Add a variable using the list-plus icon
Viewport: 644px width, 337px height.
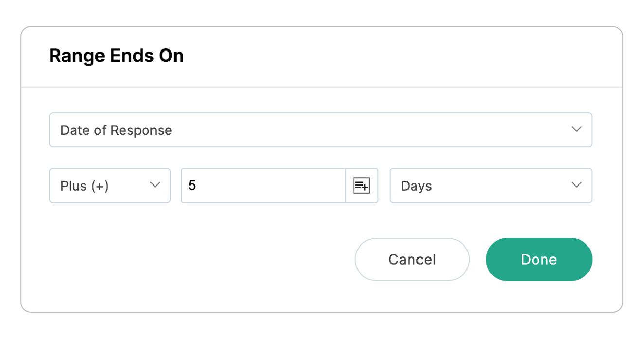click(361, 185)
